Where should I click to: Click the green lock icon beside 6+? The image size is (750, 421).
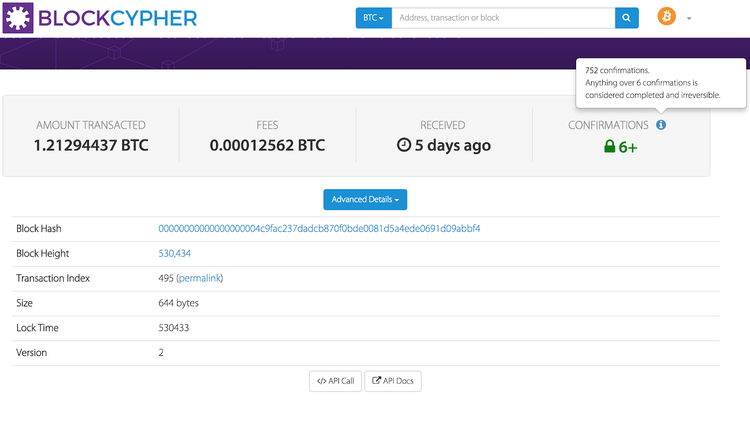point(608,146)
